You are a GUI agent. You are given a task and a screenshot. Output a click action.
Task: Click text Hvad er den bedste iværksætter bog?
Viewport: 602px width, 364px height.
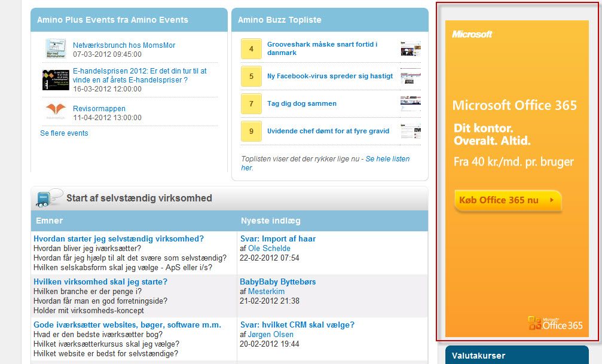click(x=98, y=335)
